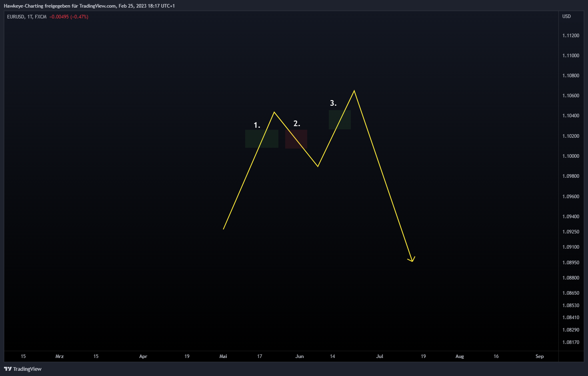Screen dimensions: 588x376
Task: Click the Hawkeye-Charting header caption
Action: tap(89, 6)
